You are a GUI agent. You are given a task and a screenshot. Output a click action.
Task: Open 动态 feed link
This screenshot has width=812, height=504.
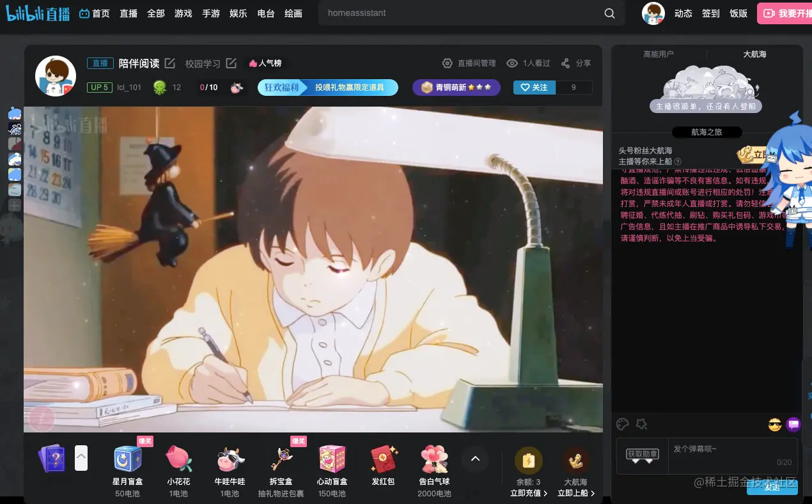pyautogui.click(x=683, y=13)
